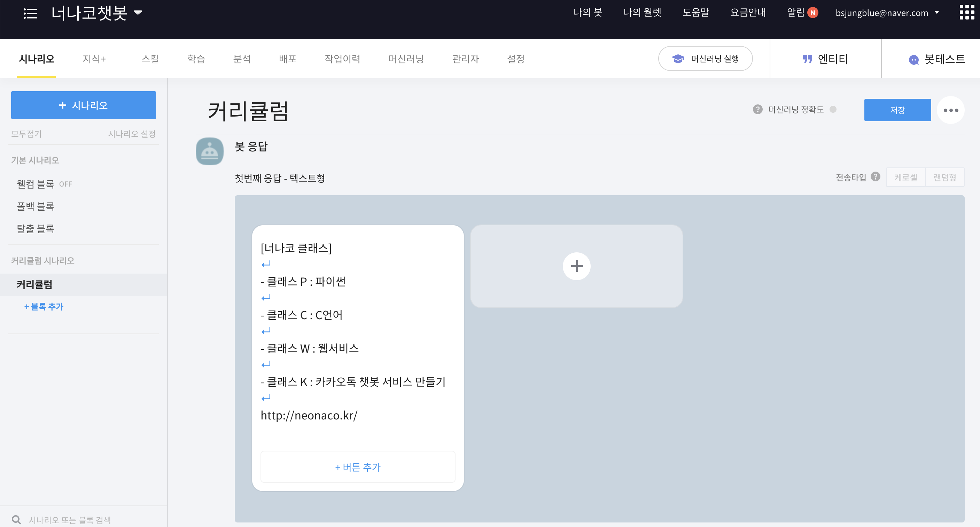This screenshot has height=527, width=980.
Task: Open the 머신러닝 tab
Action: (406, 59)
